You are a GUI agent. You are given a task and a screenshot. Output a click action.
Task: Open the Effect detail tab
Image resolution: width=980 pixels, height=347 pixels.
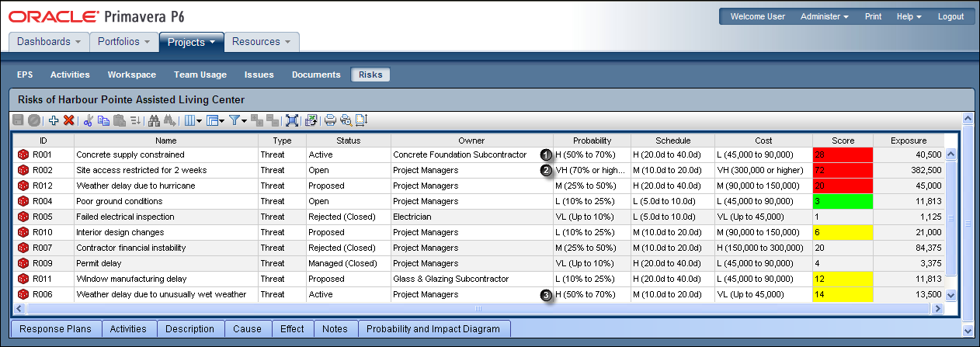pyautogui.click(x=292, y=328)
